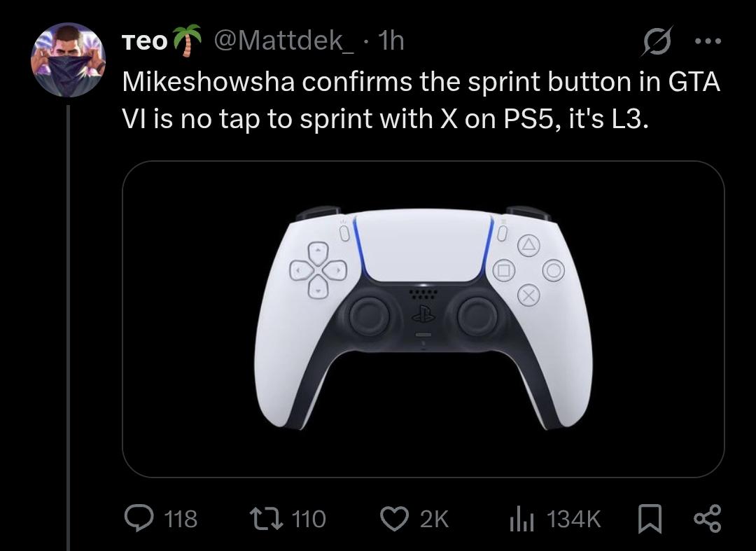Open the three dots more options menu
The width and height of the screenshot is (756, 551).
pyautogui.click(x=708, y=41)
